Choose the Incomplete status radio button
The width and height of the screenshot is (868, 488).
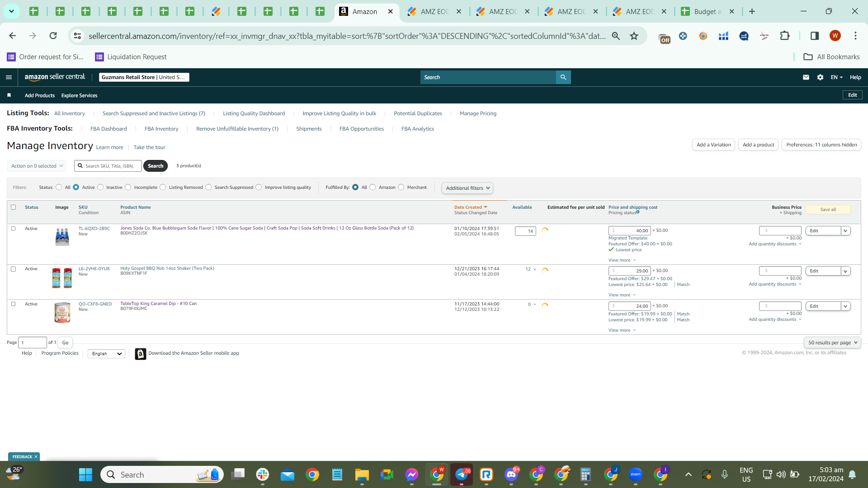pyautogui.click(x=128, y=187)
